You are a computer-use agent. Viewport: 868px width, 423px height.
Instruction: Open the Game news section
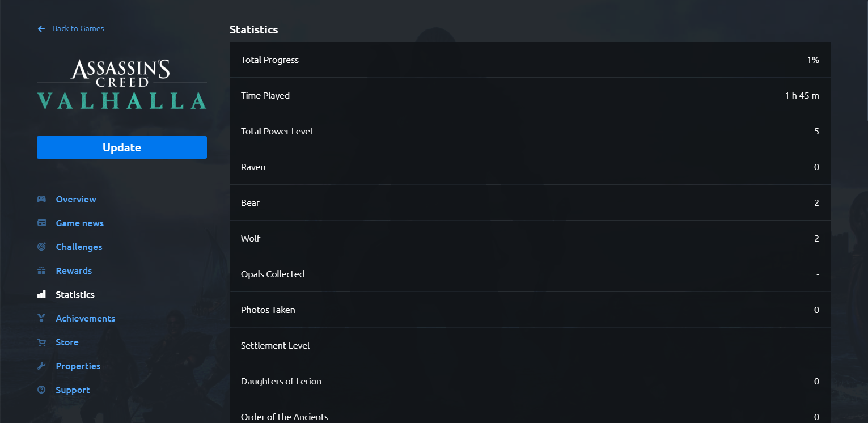79,223
